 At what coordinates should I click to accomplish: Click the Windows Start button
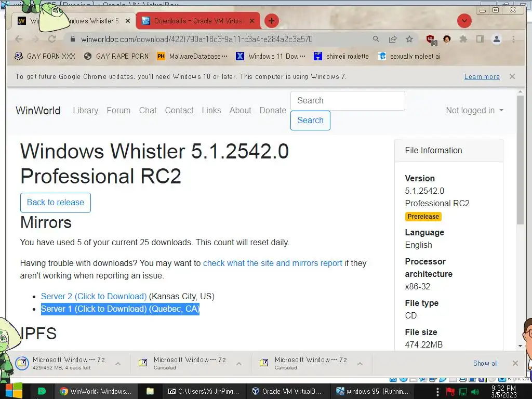(x=14, y=391)
